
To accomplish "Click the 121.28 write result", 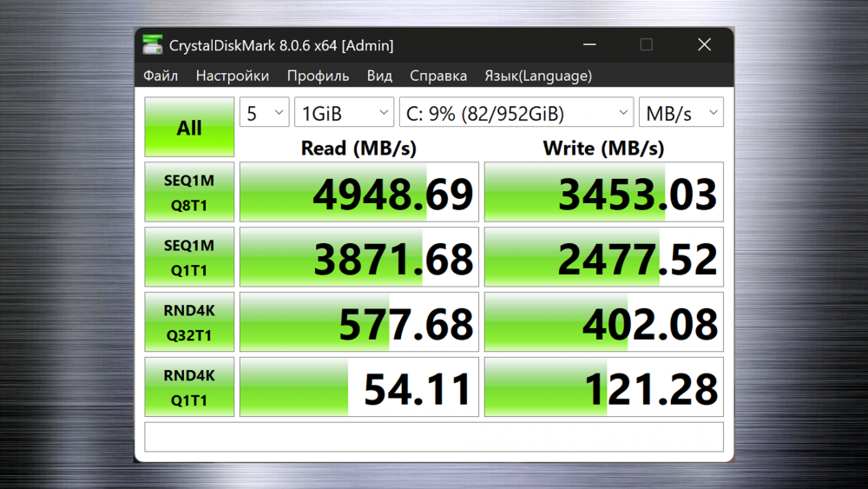I will click(604, 387).
